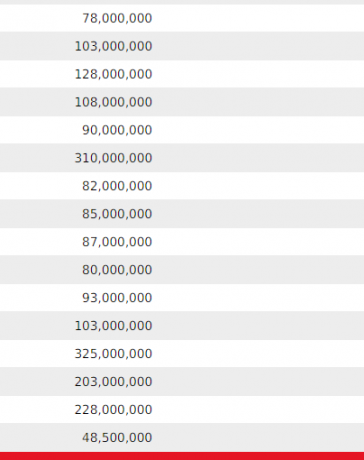This screenshot has width=364, height=460.
Task: Click the 203,000,000 table cell
Action: point(113,382)
